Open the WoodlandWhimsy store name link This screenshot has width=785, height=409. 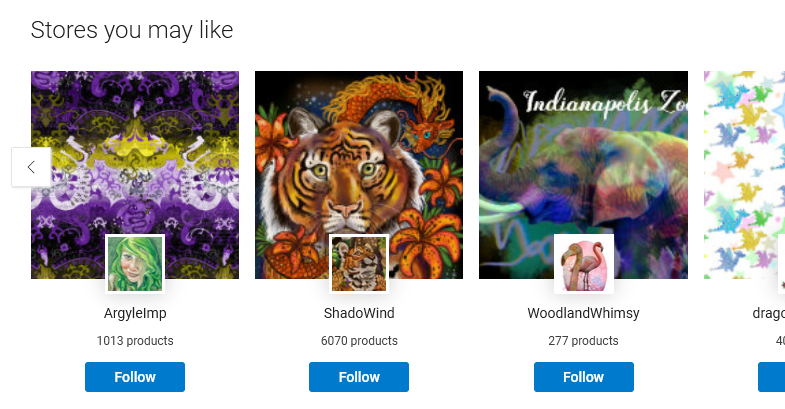(x=583, y=313)
